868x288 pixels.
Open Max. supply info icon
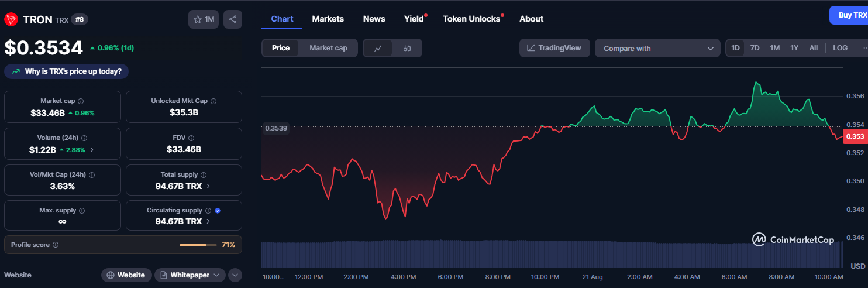[82, 211]
